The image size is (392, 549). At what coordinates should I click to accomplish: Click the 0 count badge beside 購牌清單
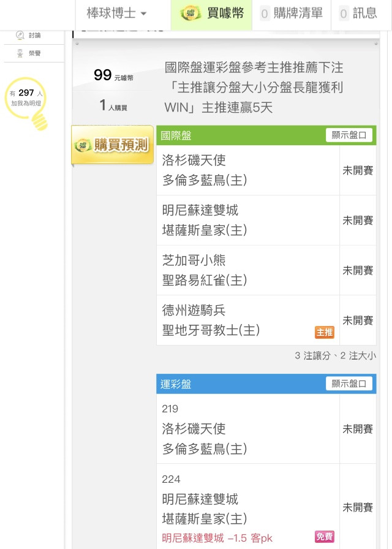coord(265,13)
